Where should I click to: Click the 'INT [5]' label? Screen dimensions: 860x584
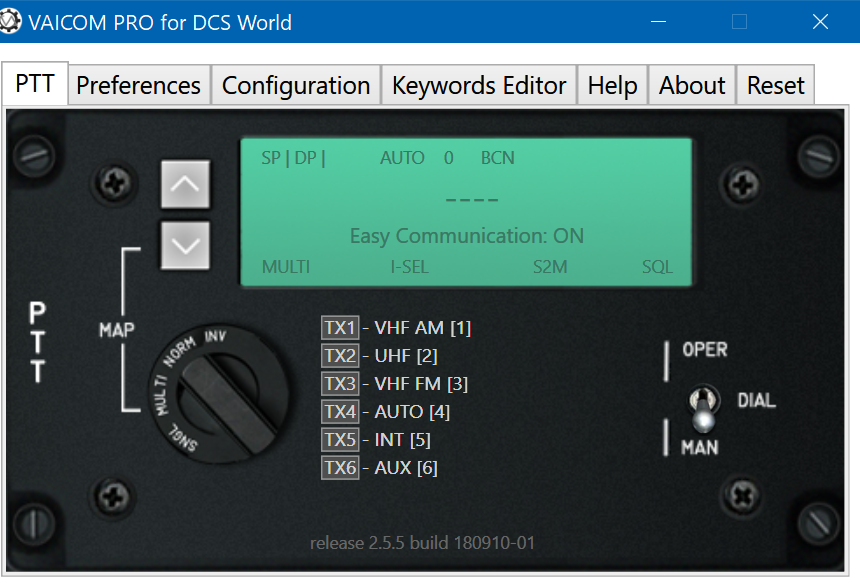[403, 440]
